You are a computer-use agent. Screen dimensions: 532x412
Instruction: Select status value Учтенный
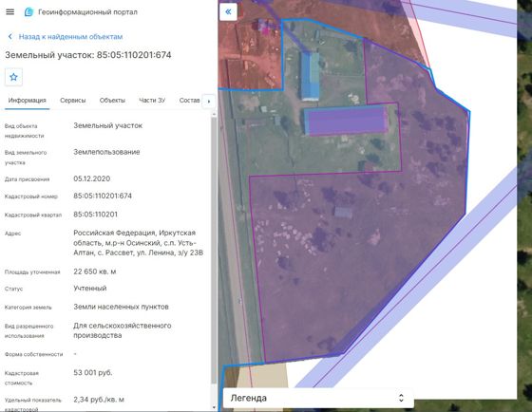(90, 289)
